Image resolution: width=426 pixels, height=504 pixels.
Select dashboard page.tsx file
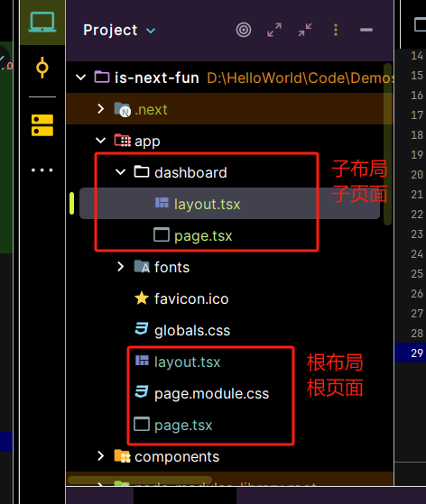click(x=193, y=235)
